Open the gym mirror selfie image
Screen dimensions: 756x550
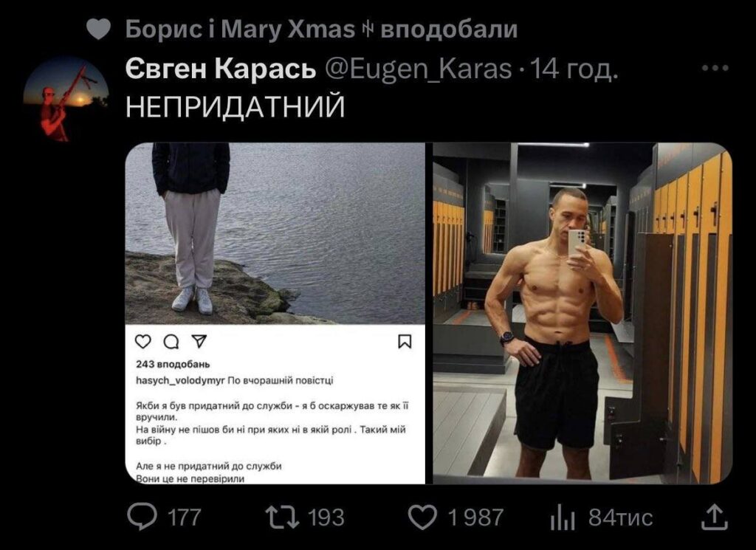pos(583,313)
